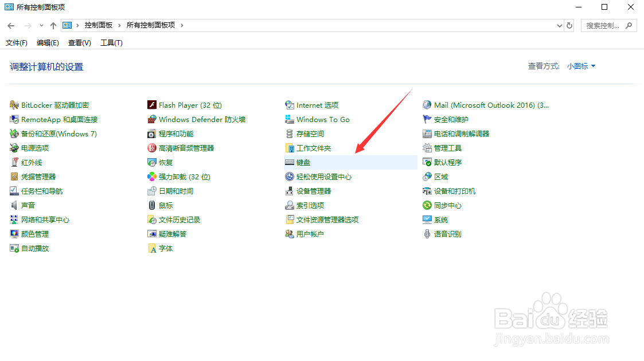Open the 工作文件夹 link

[x=313, y=148]
